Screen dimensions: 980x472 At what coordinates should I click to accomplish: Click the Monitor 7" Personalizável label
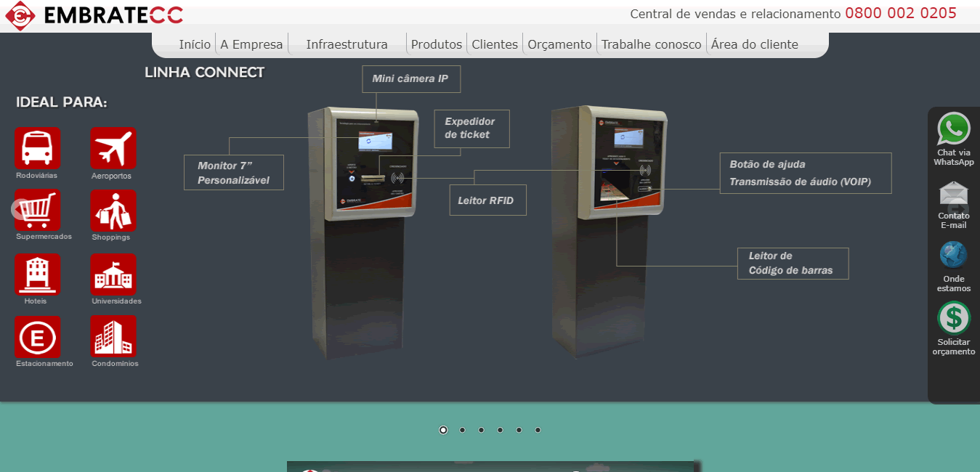233,173
